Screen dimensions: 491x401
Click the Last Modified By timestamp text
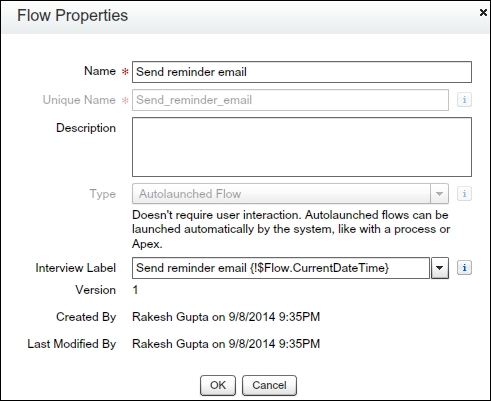(x=226, y=344)
